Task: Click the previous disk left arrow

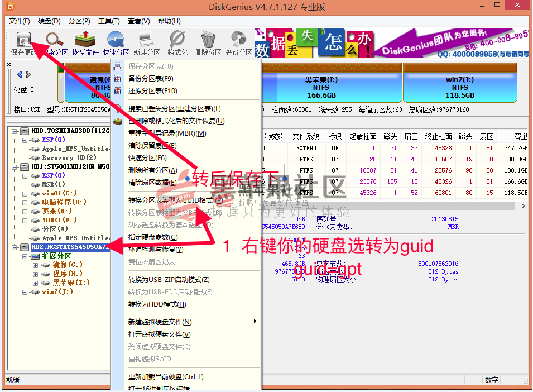Action: [x=20, y=74]
